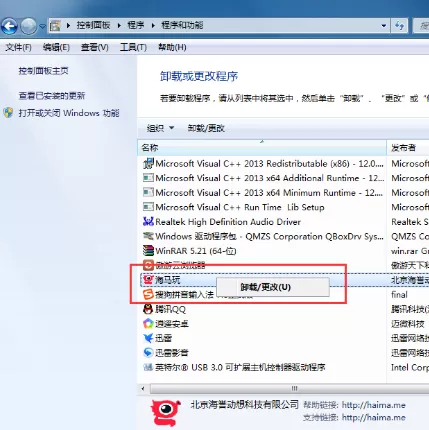Select 傲游云浏览器 program name

(x=180, y=265)
